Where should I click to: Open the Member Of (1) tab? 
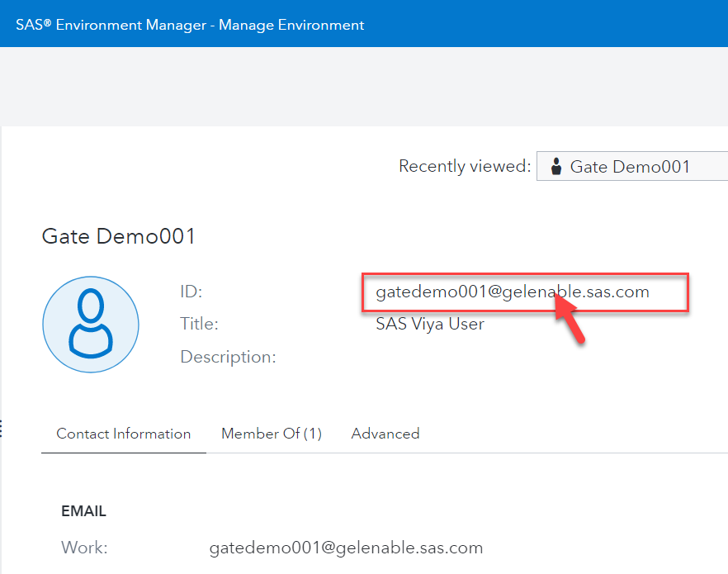[x=272, y=434]
